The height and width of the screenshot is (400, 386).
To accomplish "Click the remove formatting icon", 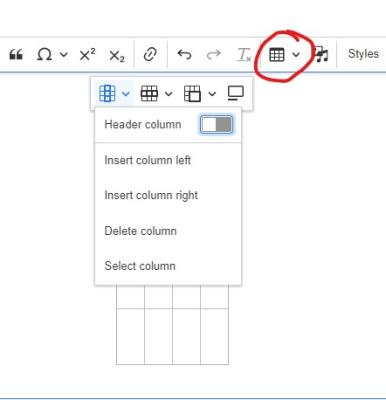I will [244, 55].
